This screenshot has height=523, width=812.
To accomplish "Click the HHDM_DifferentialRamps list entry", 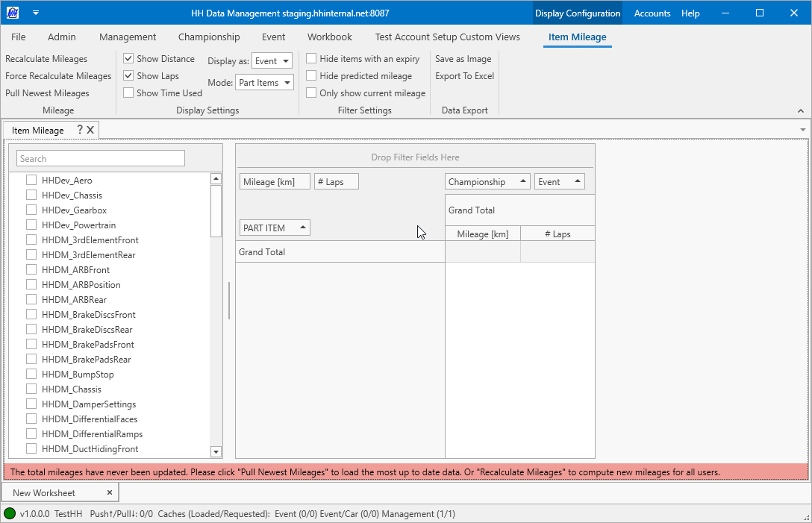I will point(93,434).
